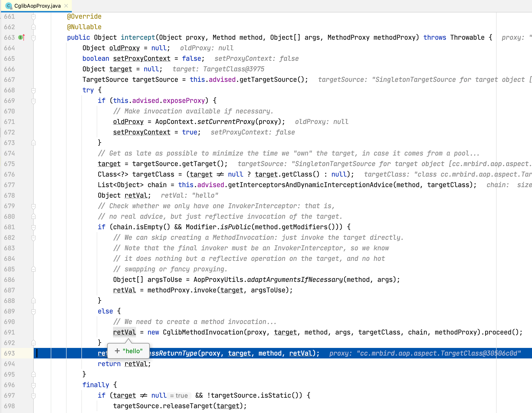This screenshot has width=532, height=413.
Task: Click the implements-method gutter icon on line 663
Action: point(22,38)
